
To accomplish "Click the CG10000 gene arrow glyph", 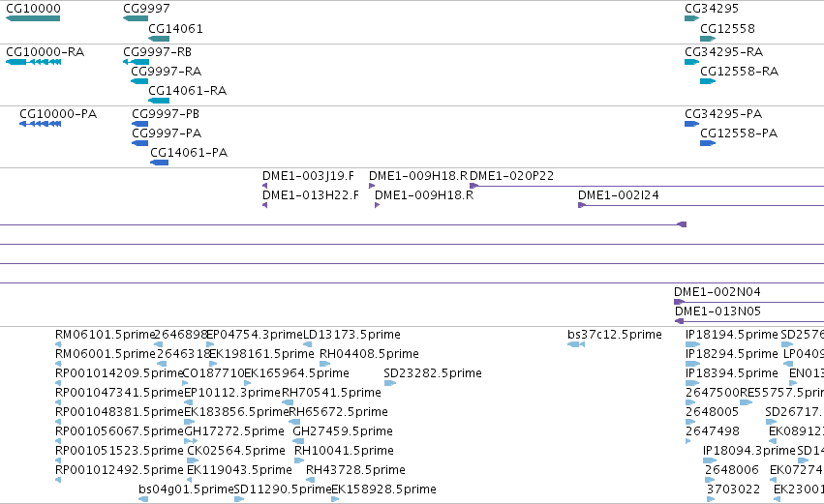I will pyautogui.click(x=33, y=18).
